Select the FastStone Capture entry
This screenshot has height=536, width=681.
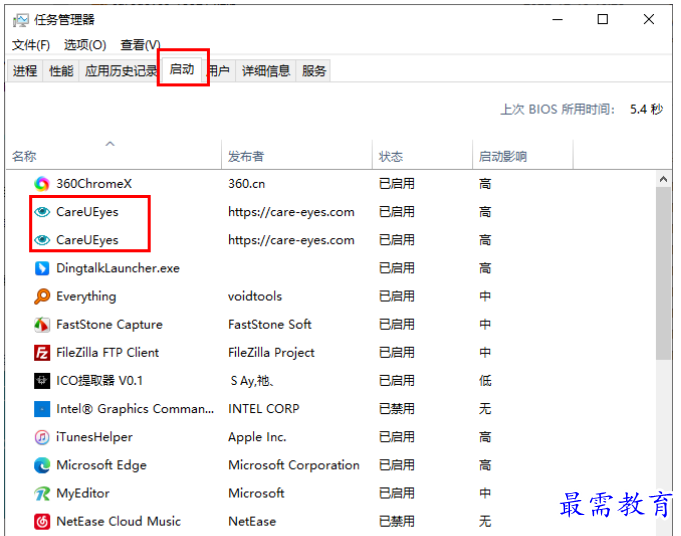click(x=109, y=324)
